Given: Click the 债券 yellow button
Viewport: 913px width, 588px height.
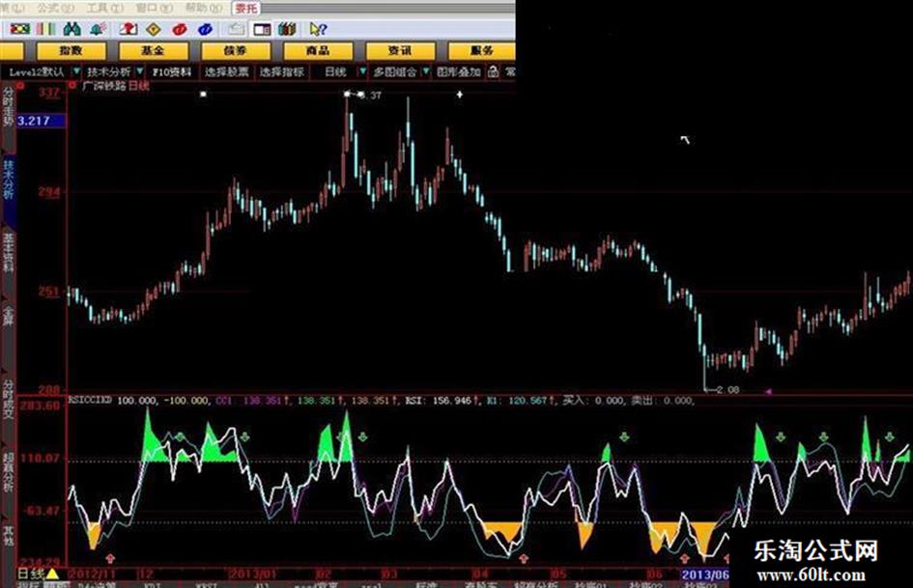Looking at the screenshot, I should pyautogui.click(x=236, y=50).
